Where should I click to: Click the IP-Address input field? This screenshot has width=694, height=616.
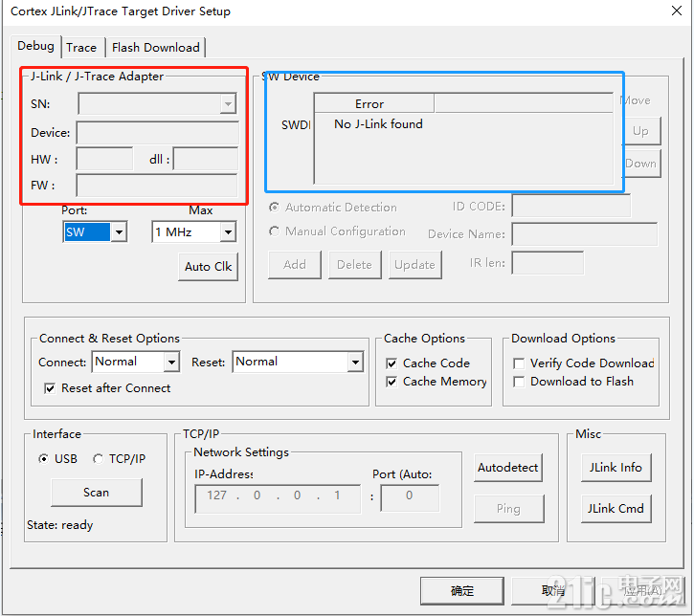tap(278, 498)
